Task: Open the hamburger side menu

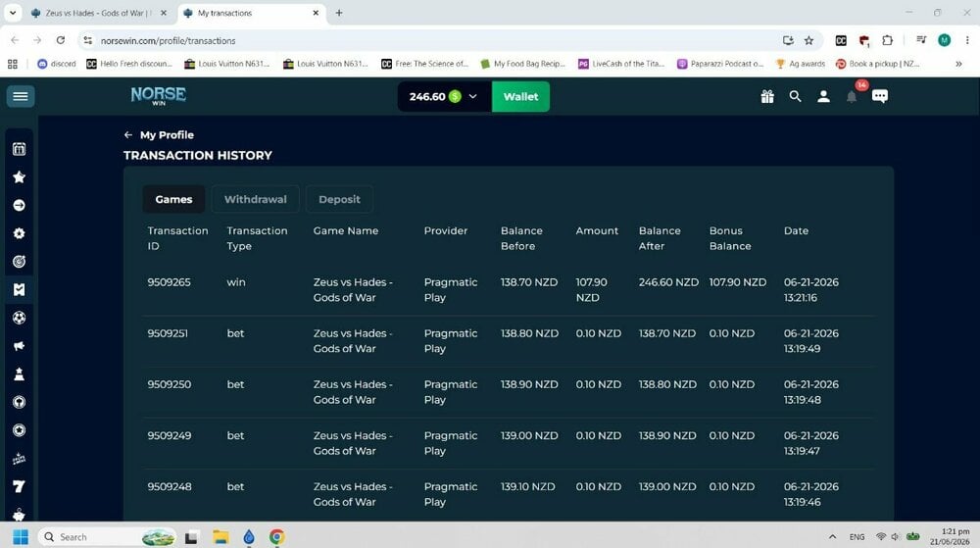Action: (x=20, y=96)
